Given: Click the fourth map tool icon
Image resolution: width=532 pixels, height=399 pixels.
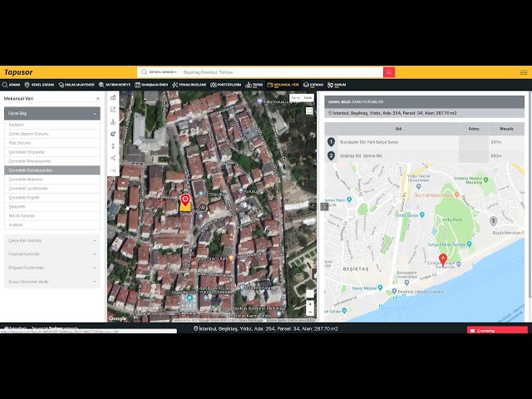Looking at the screenshot, I should pyautogui.click(x=113, y=134).
